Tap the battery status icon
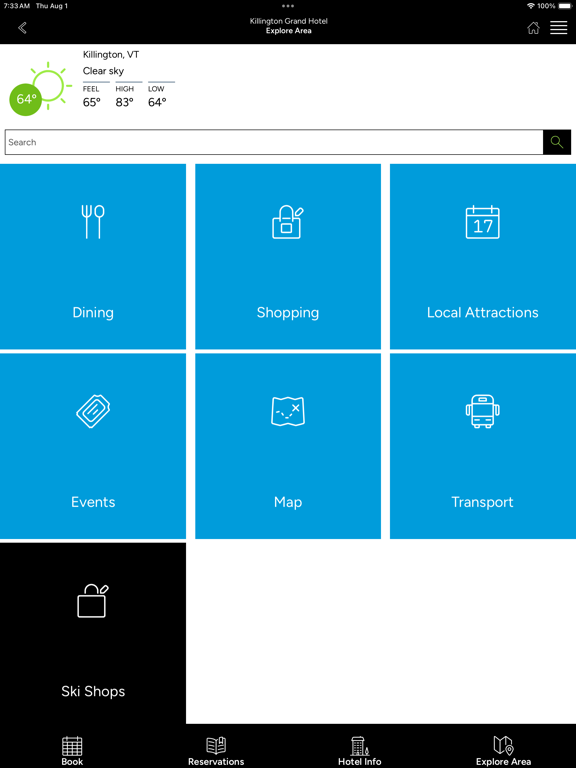This screenshot has width=576, height=768. pos(565,6)
